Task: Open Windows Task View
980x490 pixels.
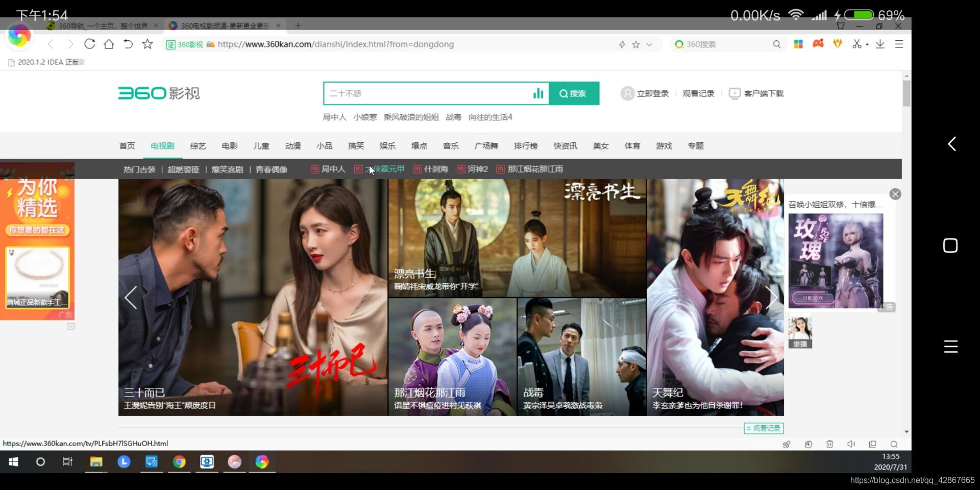Action: 67,462
